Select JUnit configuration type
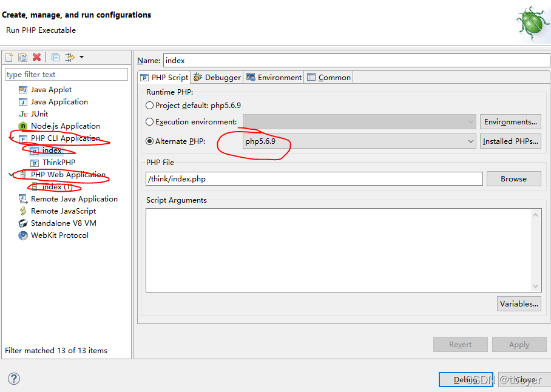The height and width of the screenshot is (392, 551). click(39, 114)
